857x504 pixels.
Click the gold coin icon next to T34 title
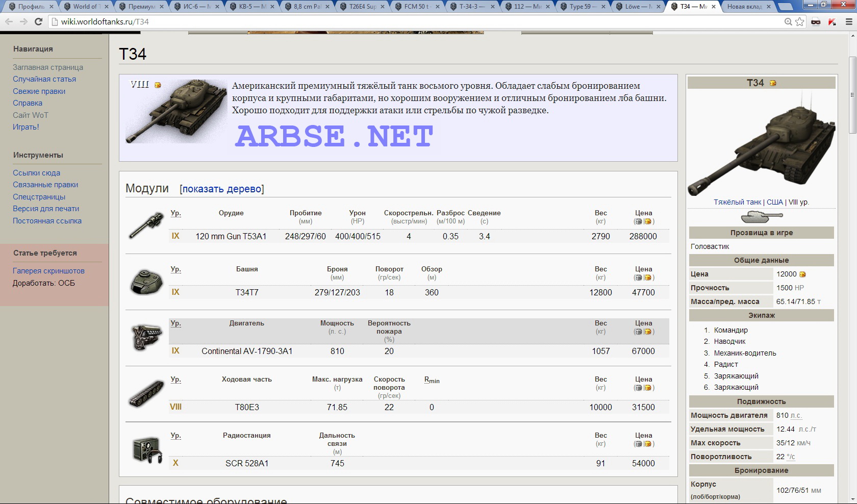point(773,83)
